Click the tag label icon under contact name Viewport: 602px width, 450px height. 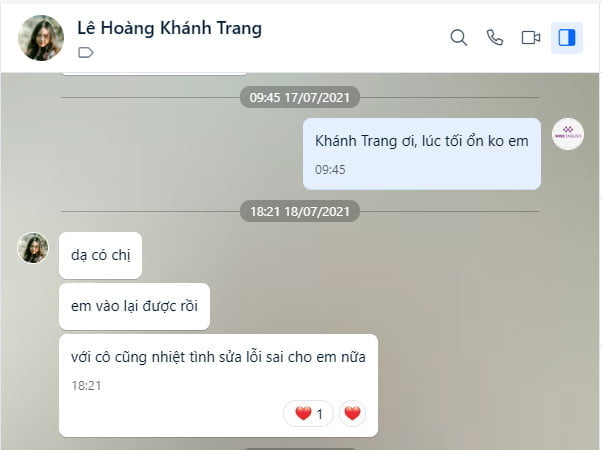click(86, 52)
